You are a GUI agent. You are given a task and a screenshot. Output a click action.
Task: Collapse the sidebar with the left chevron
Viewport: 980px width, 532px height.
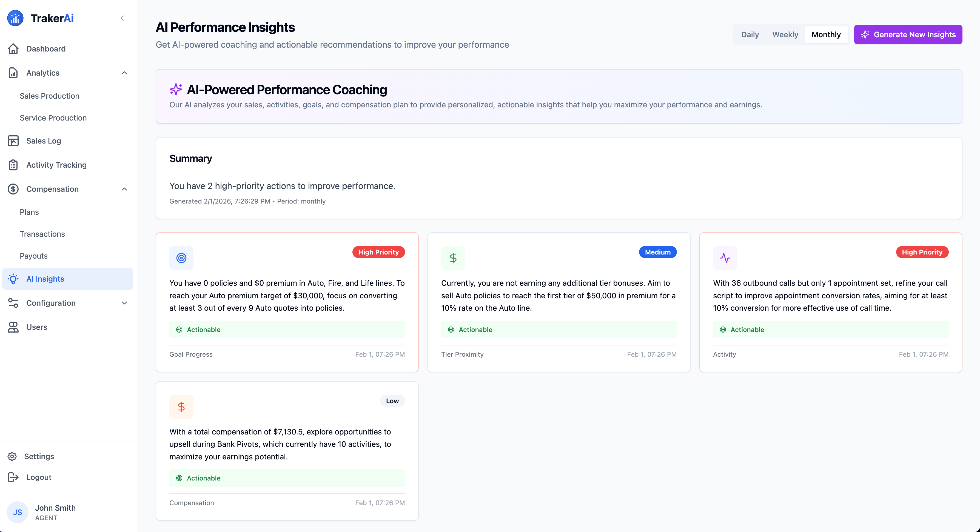122,18
